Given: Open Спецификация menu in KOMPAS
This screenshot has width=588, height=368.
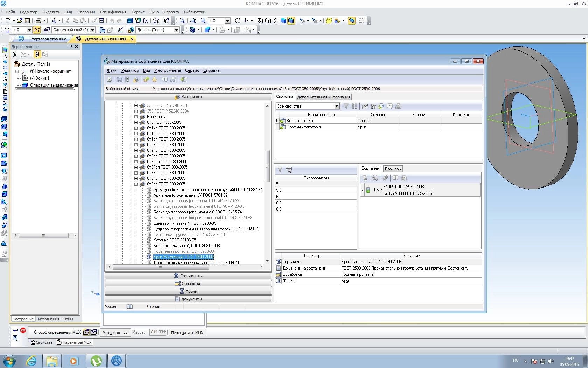Looking at the screenshot, I should (113, 12).
